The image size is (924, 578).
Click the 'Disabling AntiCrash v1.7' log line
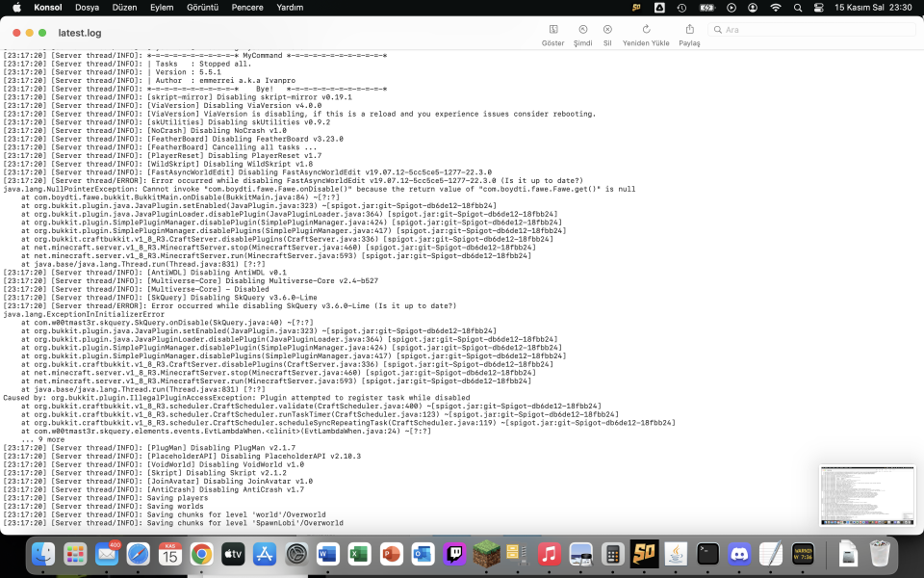pyautogui.click(x=153, y=489)
